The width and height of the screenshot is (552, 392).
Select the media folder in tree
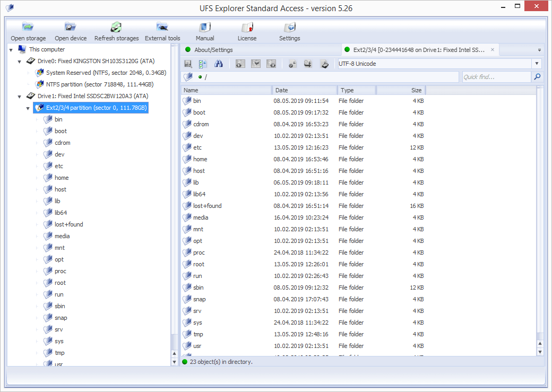62,236
